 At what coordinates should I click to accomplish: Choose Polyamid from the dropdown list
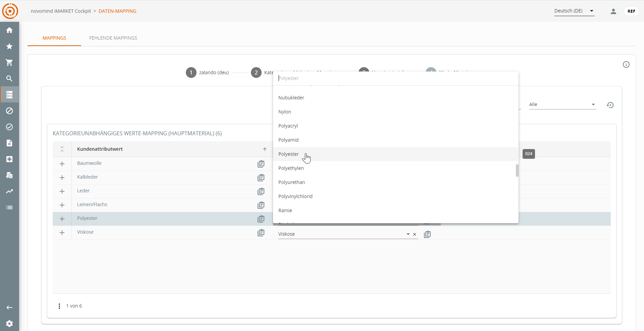pyautogui.click(x=396, y=140)
